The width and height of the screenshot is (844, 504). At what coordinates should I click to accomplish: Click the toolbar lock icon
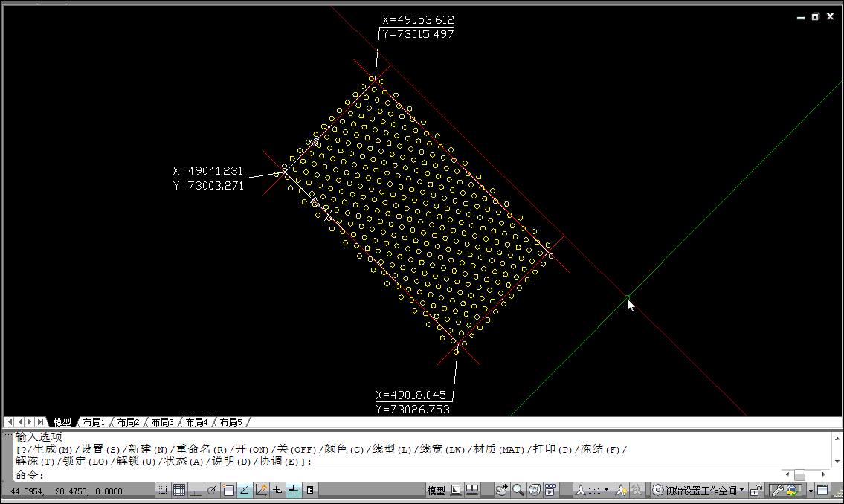coord(756,490)
